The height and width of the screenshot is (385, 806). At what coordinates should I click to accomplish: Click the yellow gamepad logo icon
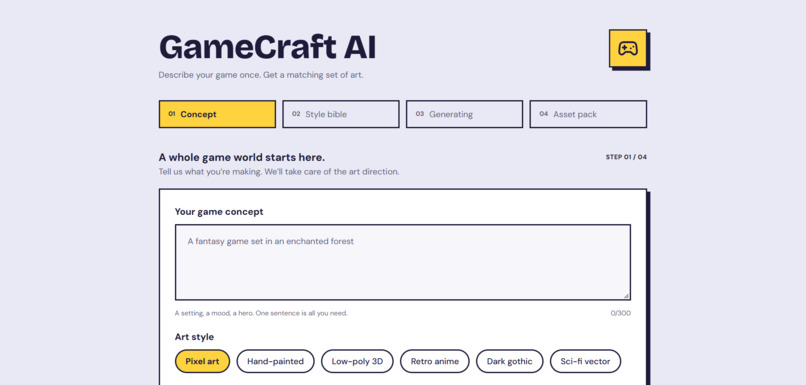pyautogui.click(x=628, y=48)
